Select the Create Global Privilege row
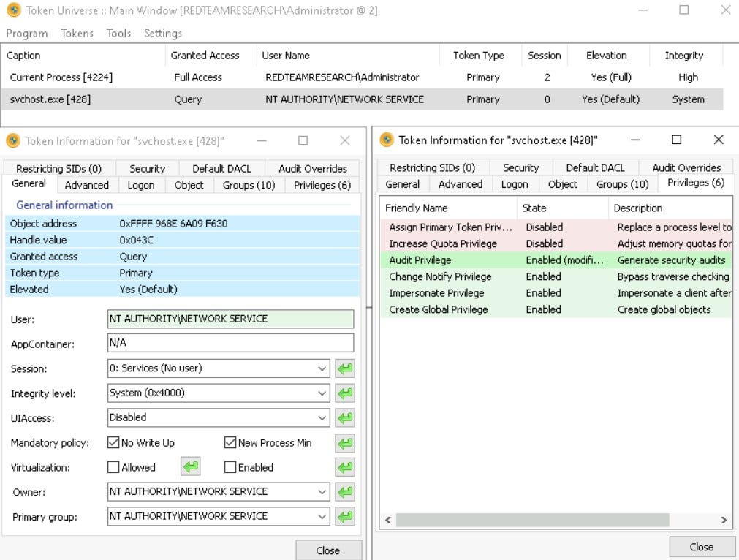The image size is (739, 560). click(x=556, y=310)
